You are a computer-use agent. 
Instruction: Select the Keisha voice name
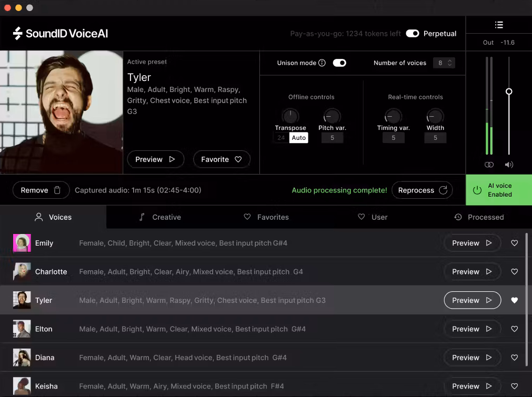(x=46, y=386)
